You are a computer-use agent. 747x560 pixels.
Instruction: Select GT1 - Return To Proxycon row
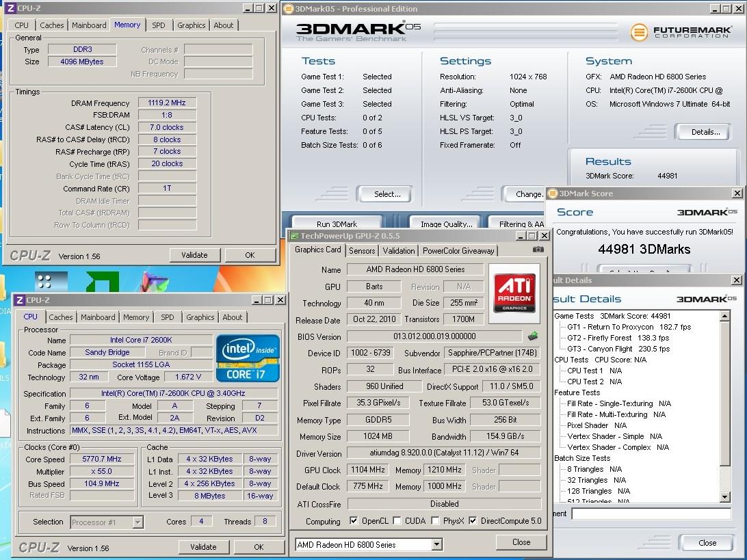629,327
